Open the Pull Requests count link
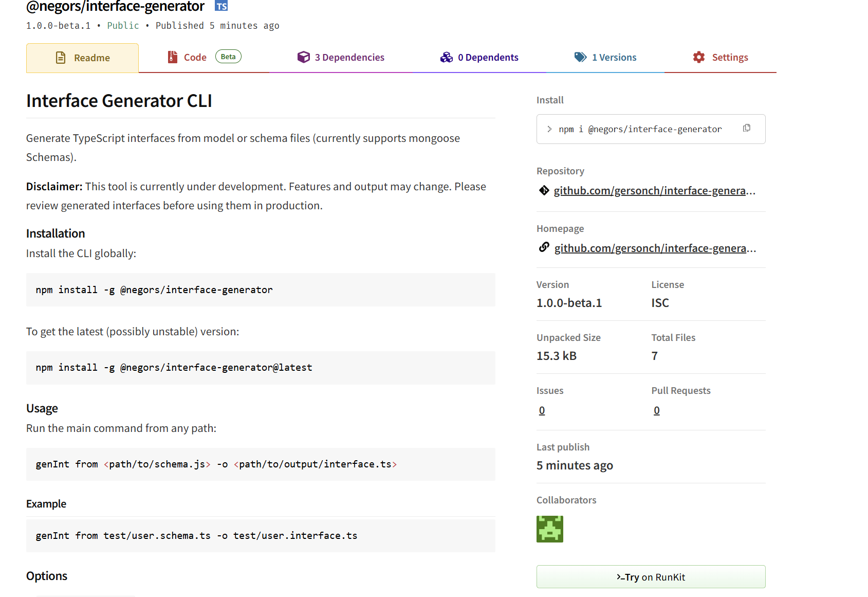This screenshot has width=868, height=597. [657, 410]
